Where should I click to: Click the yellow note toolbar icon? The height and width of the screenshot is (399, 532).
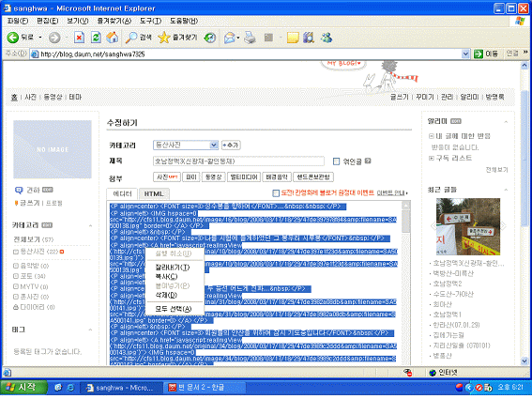[293, 38]
